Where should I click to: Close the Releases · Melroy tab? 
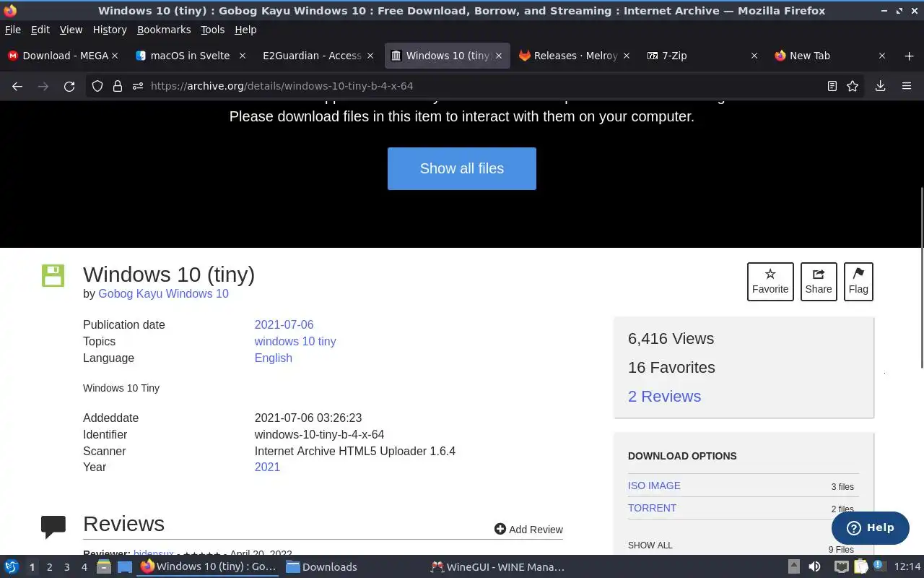(627, 56)
